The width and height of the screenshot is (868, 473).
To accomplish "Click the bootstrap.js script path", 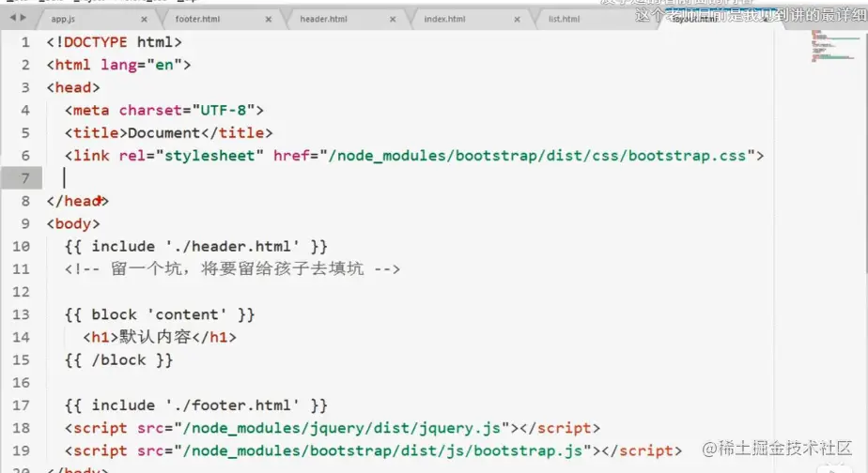I will (x=382, y=450).
